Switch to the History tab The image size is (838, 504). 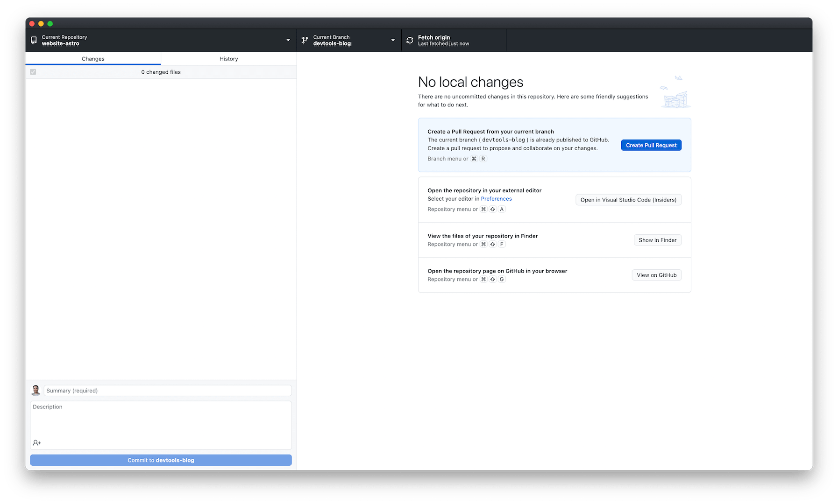coord(228,58)
